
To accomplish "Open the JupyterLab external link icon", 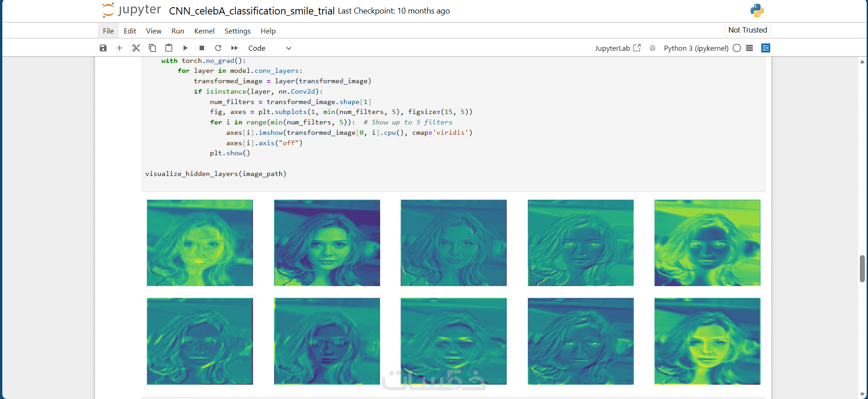I will 637,47.
